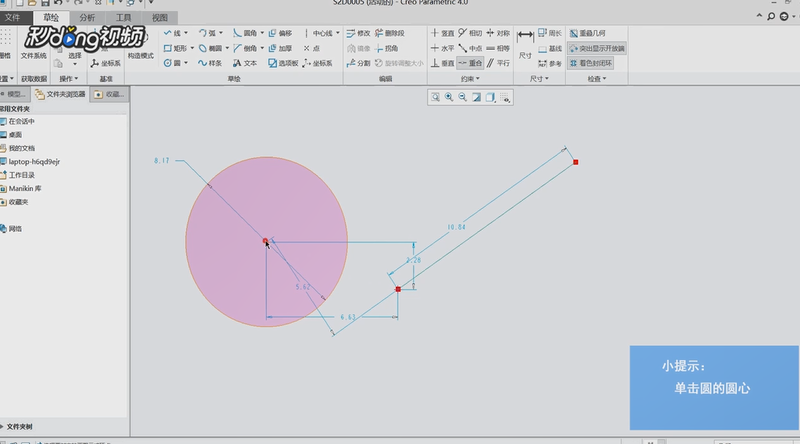The width and height of the screenshot is (800, 444).
Task: Open laptop-h6qd9ejr computer entry
Action: [30, 161]
